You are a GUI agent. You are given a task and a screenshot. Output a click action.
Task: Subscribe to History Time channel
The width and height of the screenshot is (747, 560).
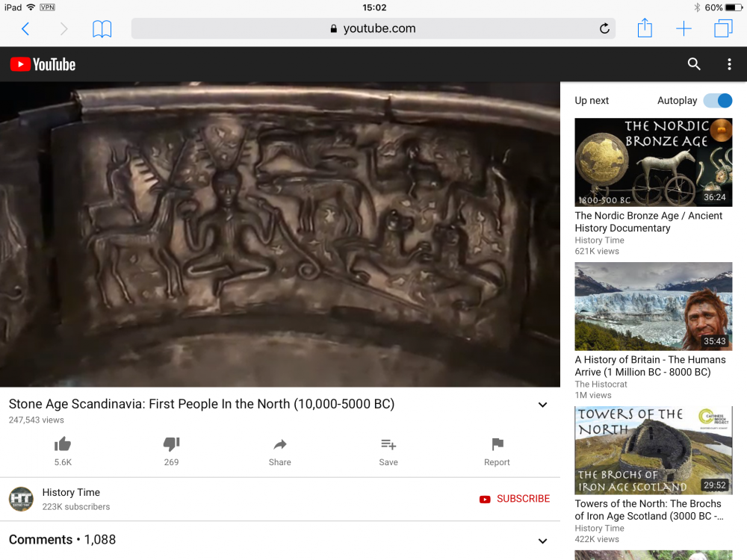pyautogui.click(x=515, y=499)
